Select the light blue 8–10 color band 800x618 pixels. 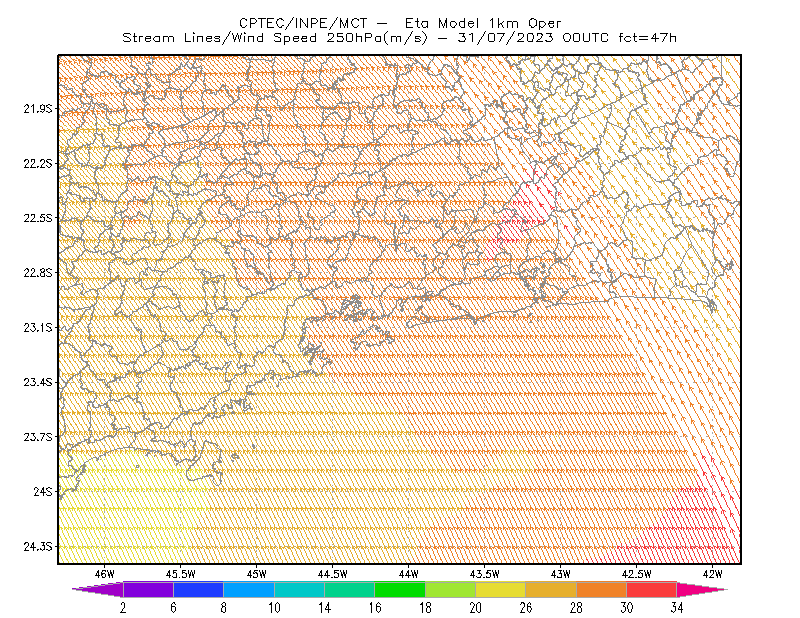pos(248,589)
